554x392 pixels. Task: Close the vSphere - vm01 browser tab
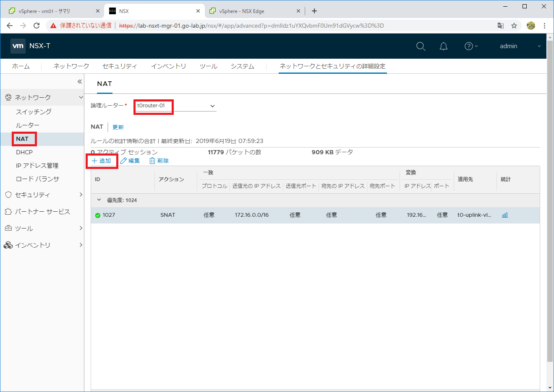click(98, 11)
